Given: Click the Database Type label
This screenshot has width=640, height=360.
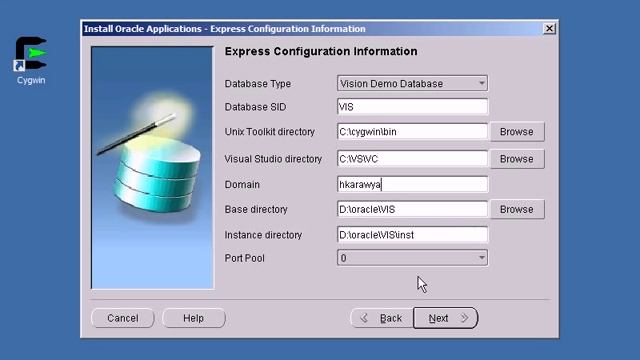Looking at the screenshot, I should [x=258, y=84].
